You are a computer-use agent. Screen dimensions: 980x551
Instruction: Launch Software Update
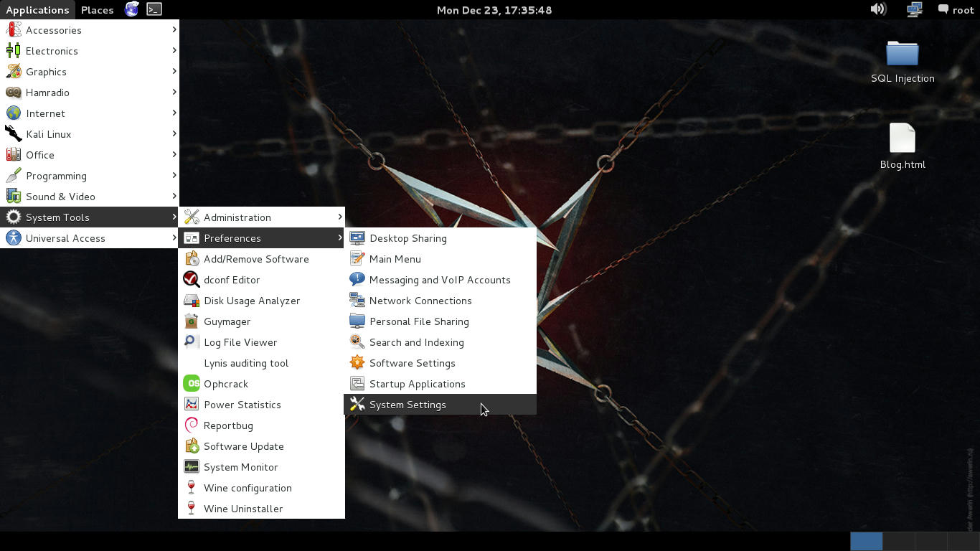tap(261, 446)
